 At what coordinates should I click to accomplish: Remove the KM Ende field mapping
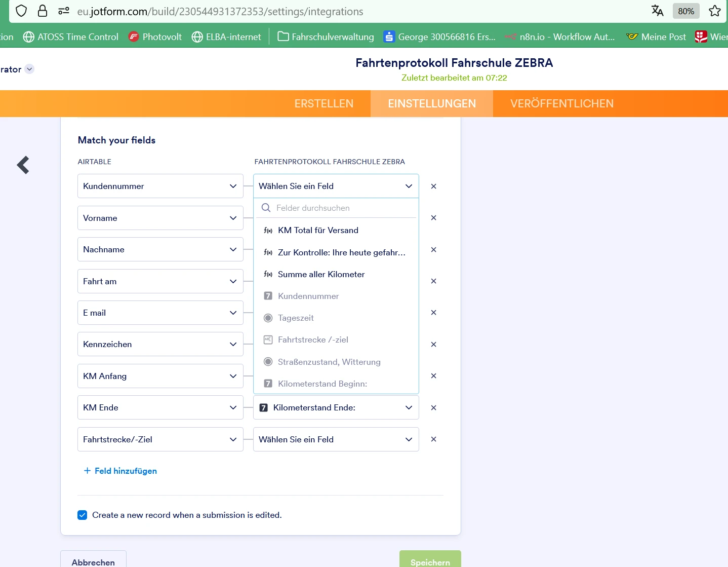(x=433, y=407)
